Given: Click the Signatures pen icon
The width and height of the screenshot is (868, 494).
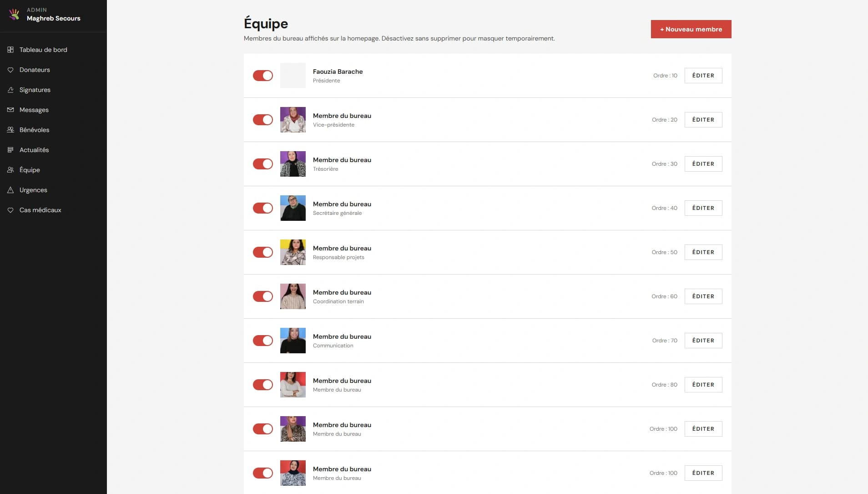Looking at the screenshot, I should coord(10,90).
